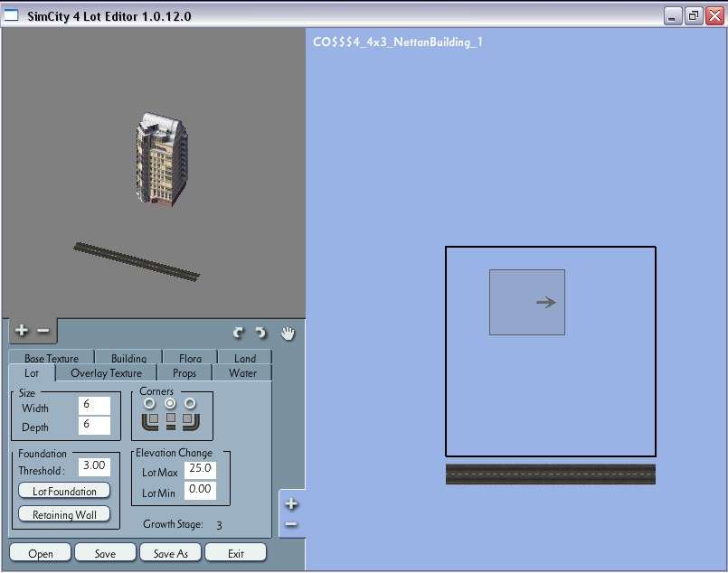This screenshot has height=573, width=728.
Task: Click the Exit button
Action: [236, 553]
